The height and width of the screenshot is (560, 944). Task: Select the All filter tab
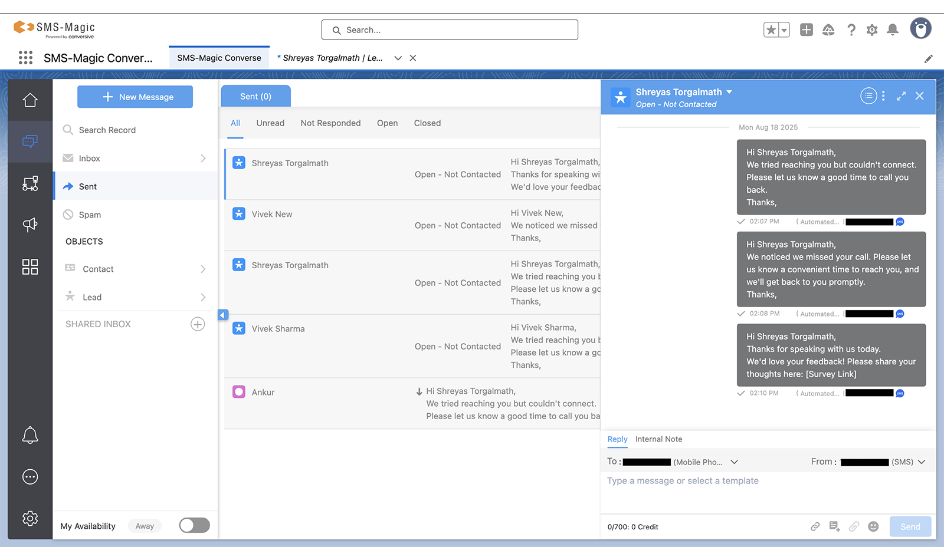(x=235, y=123)
